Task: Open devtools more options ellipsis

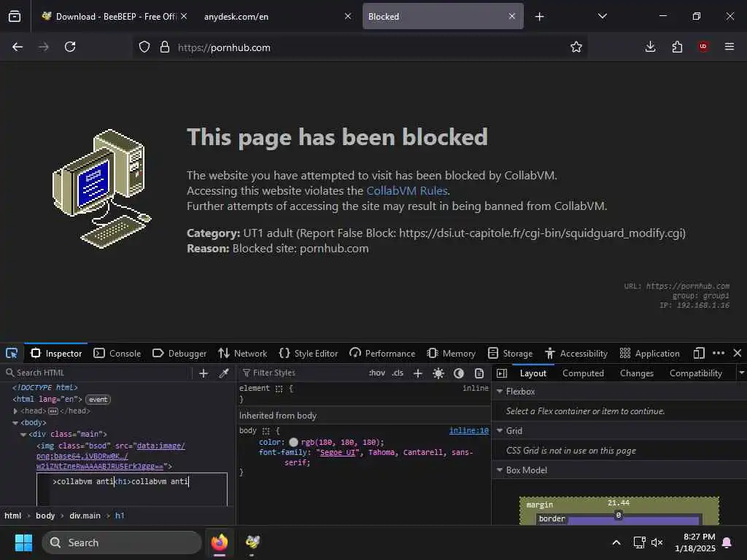Action: click(x=719, y=353)
